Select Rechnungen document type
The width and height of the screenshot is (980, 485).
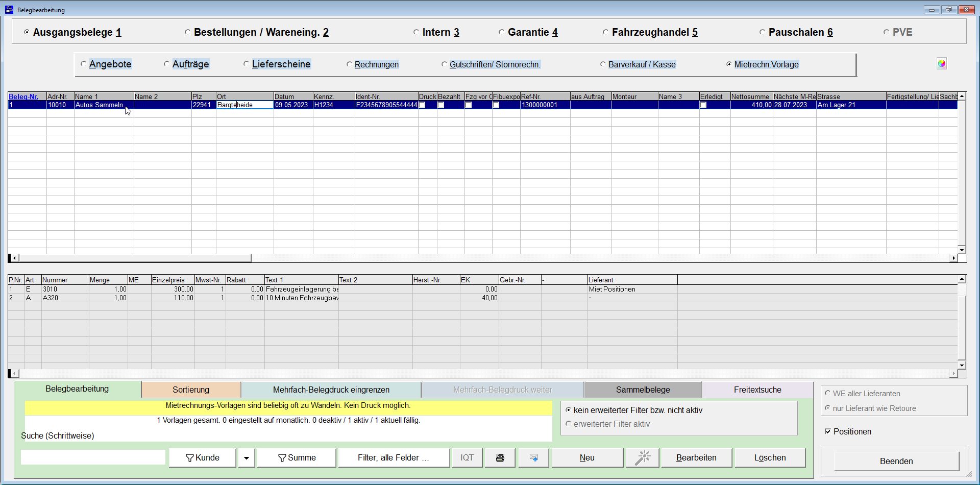click(373, 64)
